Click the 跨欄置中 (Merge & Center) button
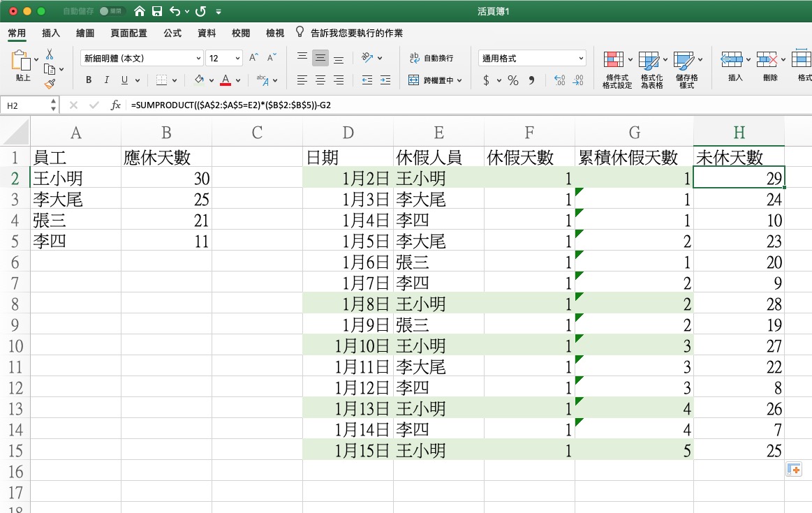 coord(436,80)
